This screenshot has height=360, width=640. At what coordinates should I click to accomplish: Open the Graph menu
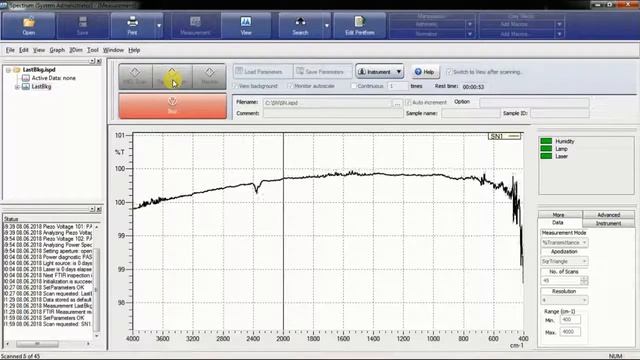[57, 50]
